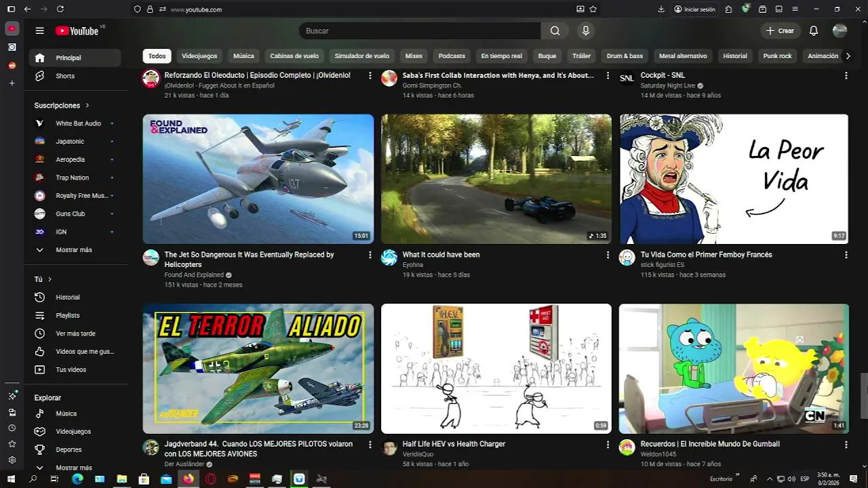Open the account avatar menu
Viewport: 868px width, 488px height.
click(840, 30)
